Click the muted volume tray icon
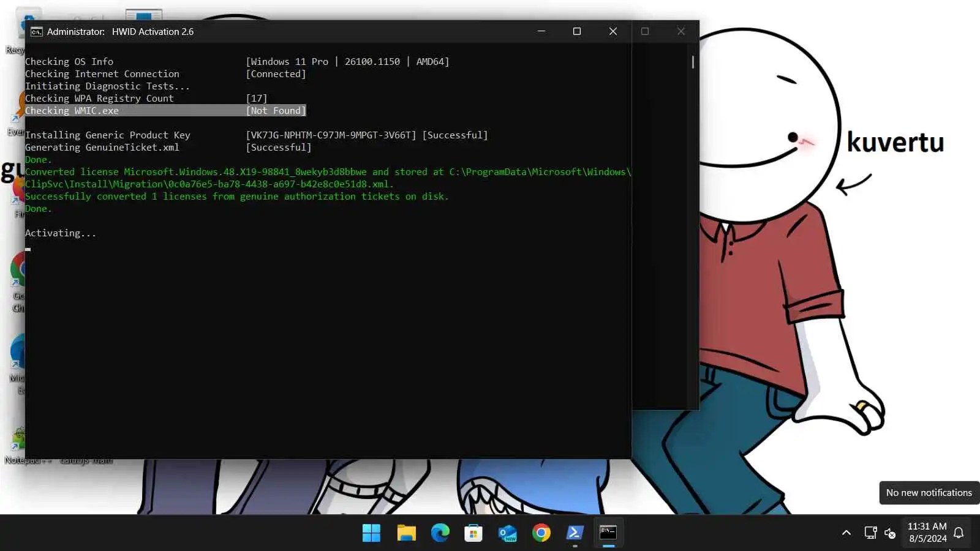Image resolution: width=980 pixels, height=551 pixels. (890, 533)
